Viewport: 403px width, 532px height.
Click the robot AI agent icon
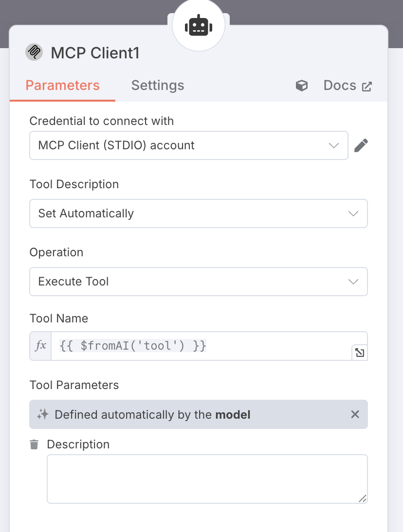coord(198,26)
